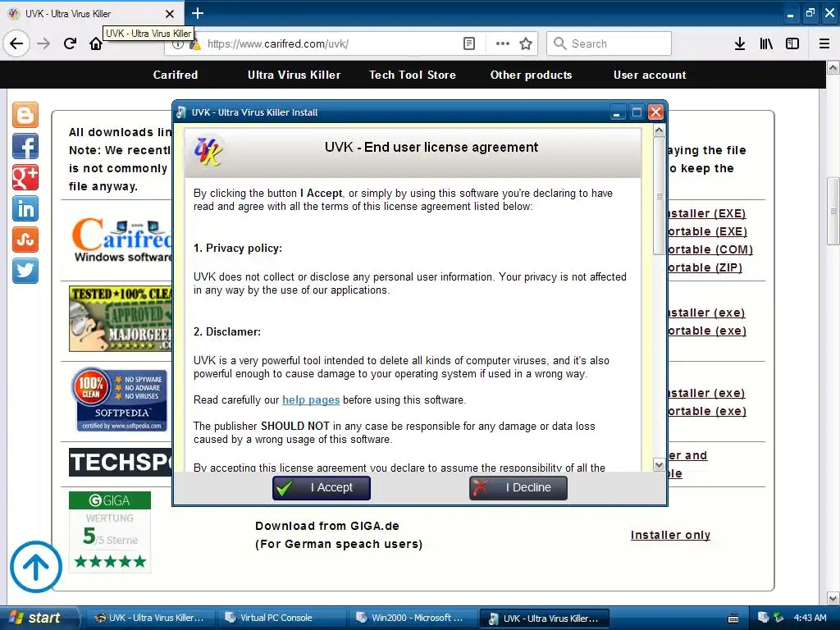The image size is (840, 630).
Task: Click the Google+ share icon
Action: coord(25,177)
